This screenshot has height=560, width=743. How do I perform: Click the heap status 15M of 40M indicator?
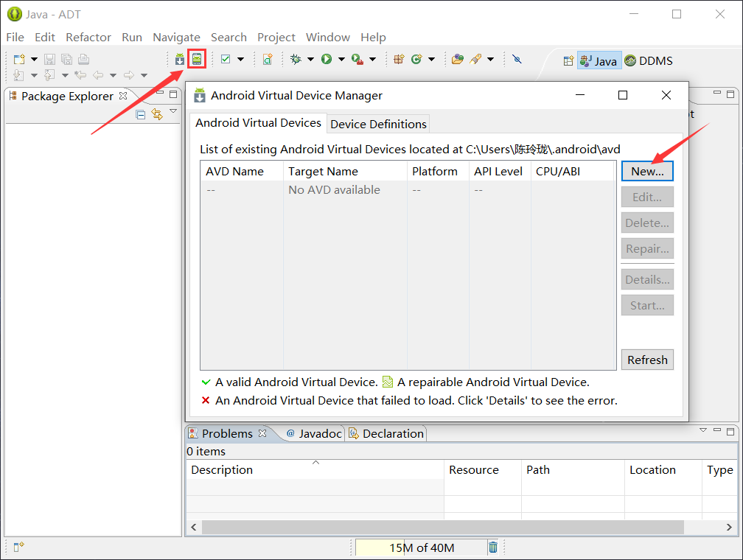(x=422, y=547)
